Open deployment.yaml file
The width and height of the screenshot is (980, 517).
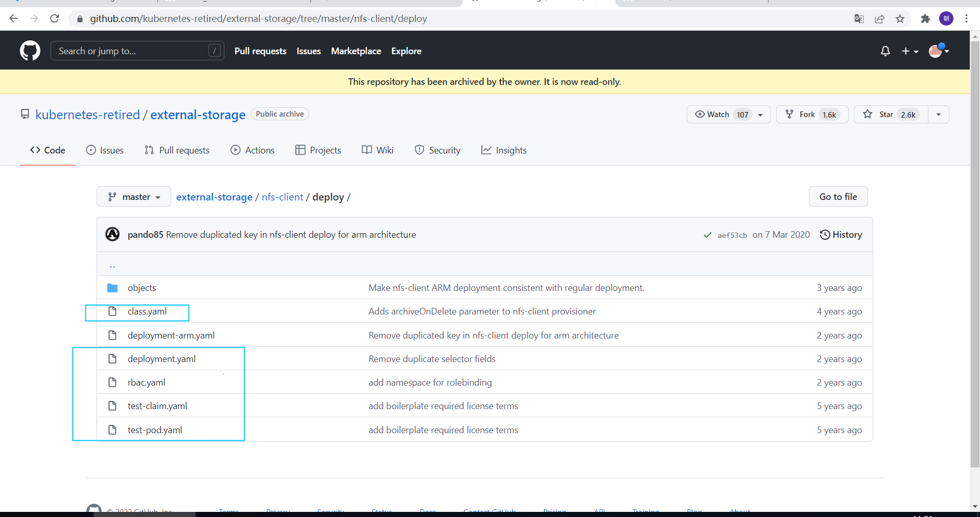tap(161, 359)
